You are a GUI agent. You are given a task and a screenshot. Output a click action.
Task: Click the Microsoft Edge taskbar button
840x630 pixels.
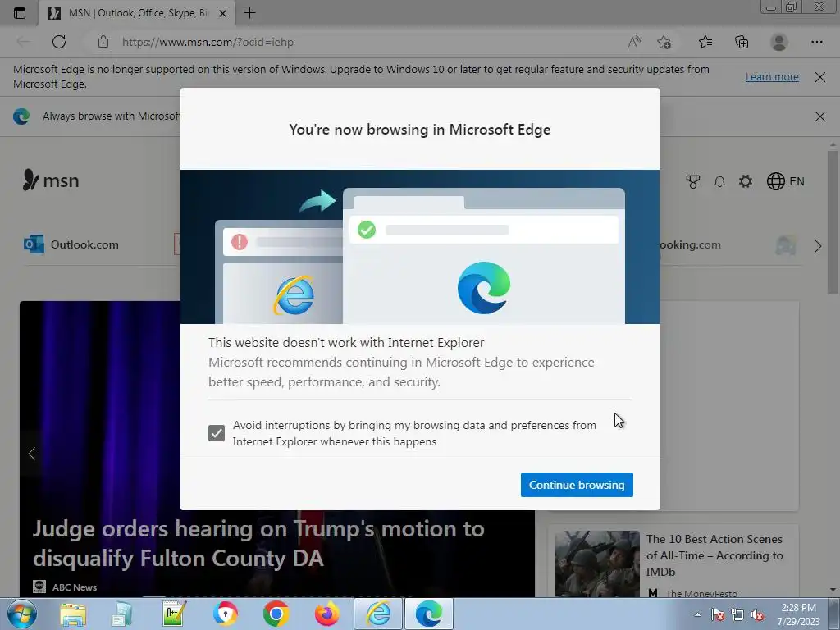click(429, 614)
